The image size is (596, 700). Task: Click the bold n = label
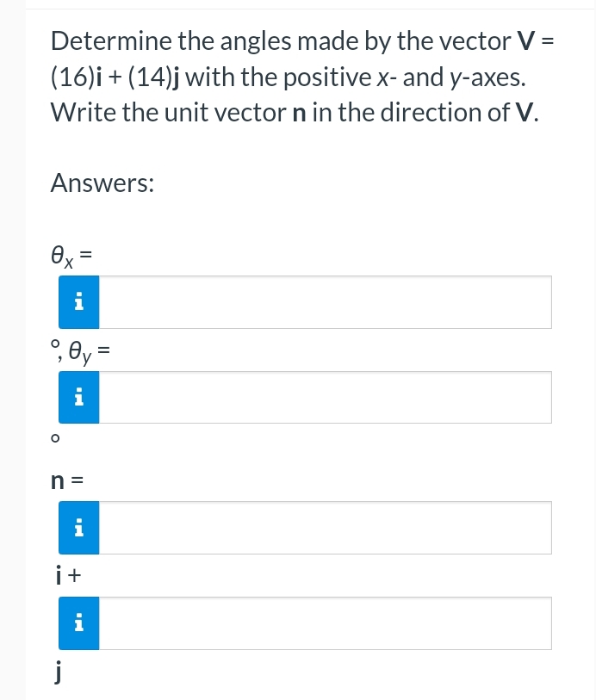coord(64,480)
